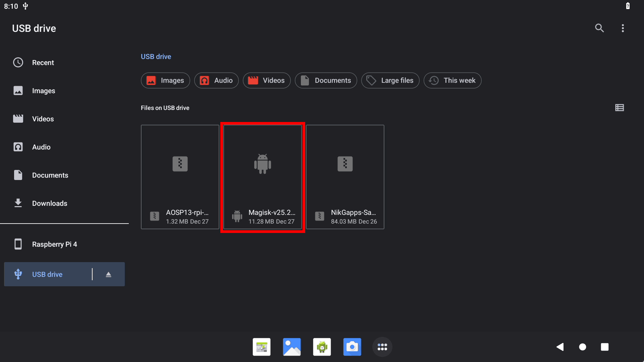The image size is (644, 362).
Task: Click the small Android icon beside Magisk
Action: [237, 216]
